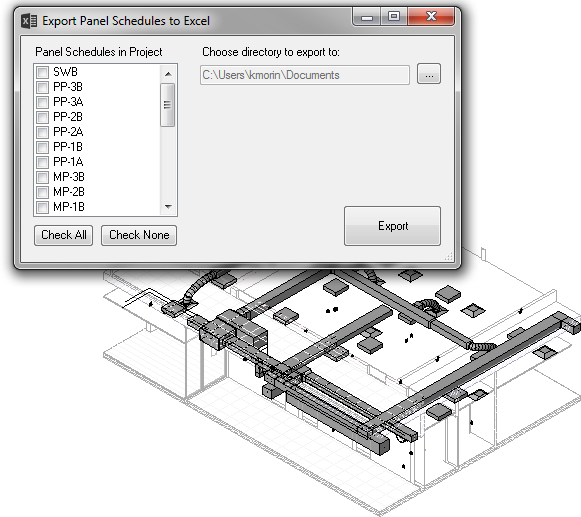Check the PP-1A list item
Image resolution: width=581 pixels, height=517 pixels.
tap(43, 162)
